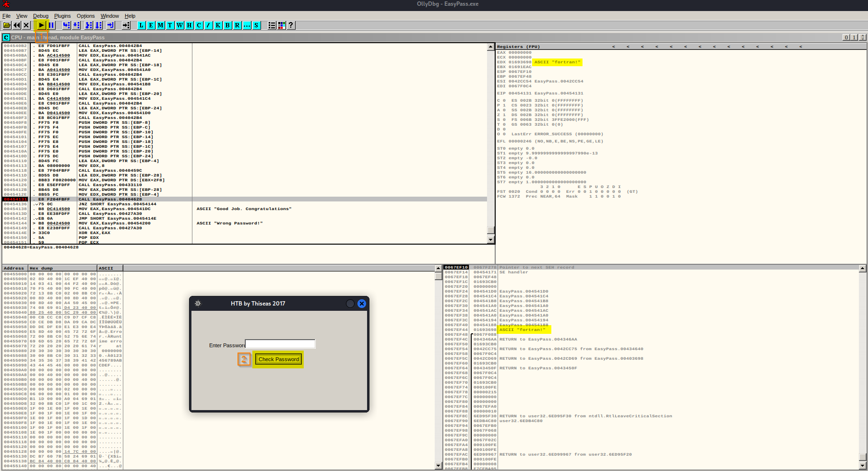This screenshot has width=868, height=471.
Task: Click hex dump pane scroll-down arrow
Action: click(438, 466)
